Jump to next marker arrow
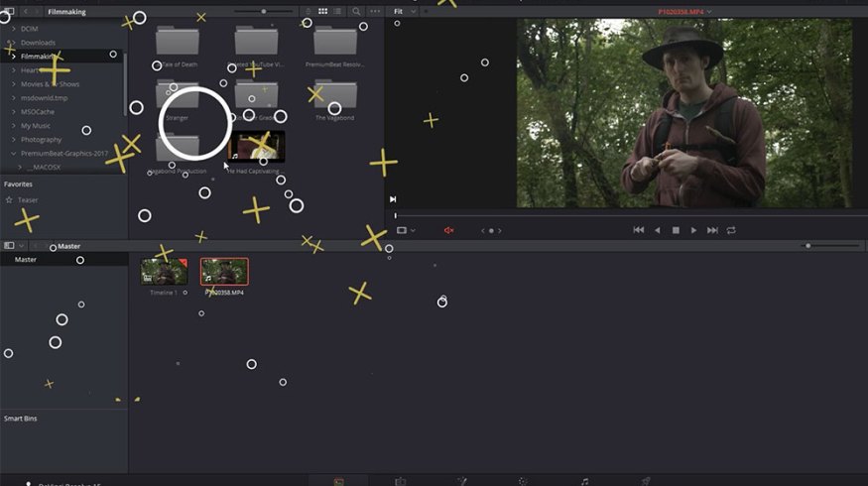The image size is (868, 486). tap(499, 231)
